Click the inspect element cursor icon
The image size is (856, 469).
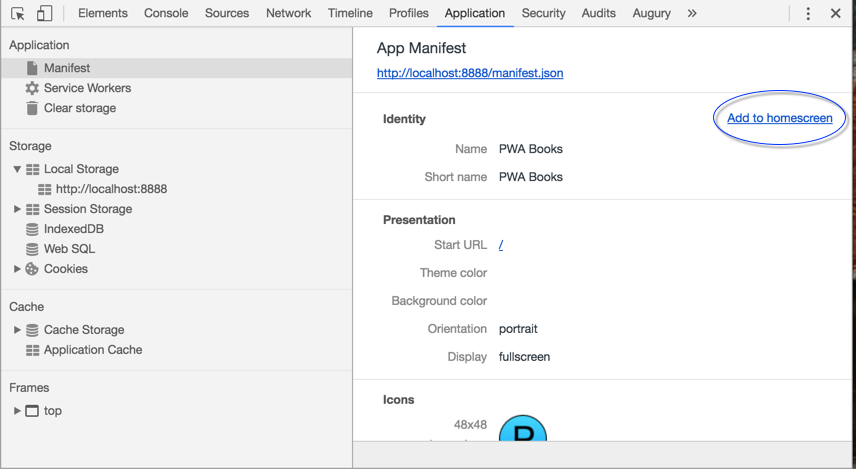pyautogui.click(x=18, y=13)
